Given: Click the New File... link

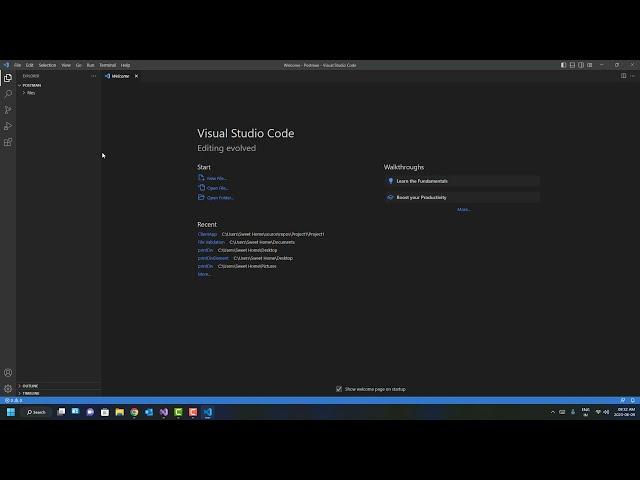Looking at the screenshot, I should pyautogui.click(x=217, y=178).
